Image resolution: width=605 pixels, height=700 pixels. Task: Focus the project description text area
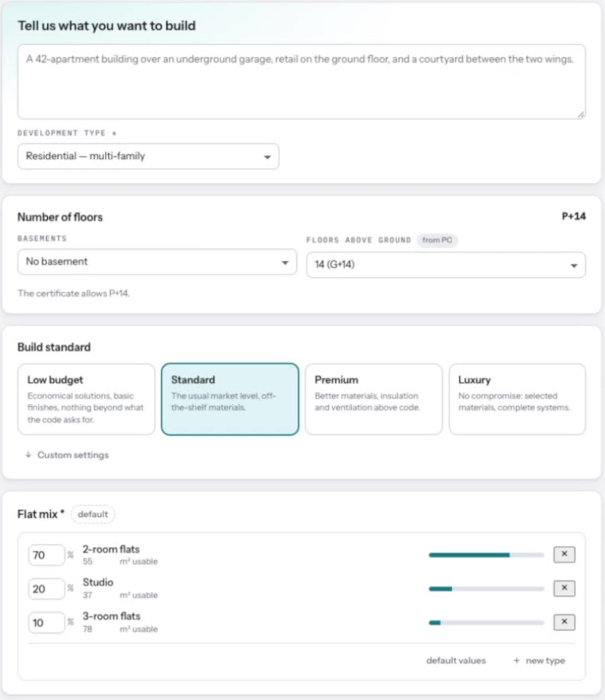302,82
